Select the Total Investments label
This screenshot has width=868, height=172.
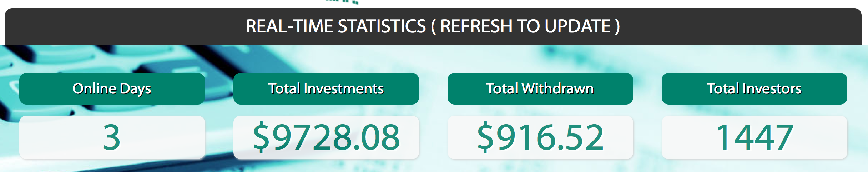point(326,88)
